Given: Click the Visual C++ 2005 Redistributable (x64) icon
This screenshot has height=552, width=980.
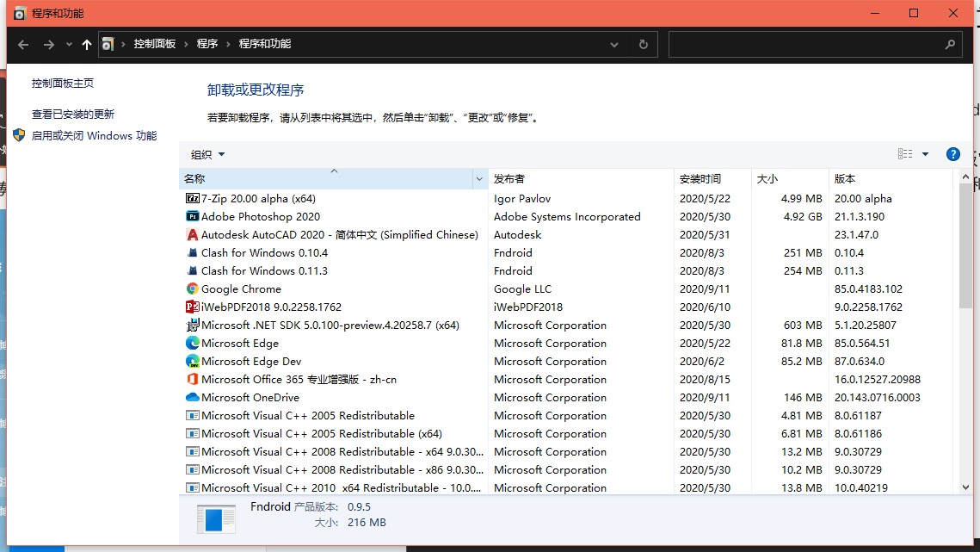Looking at the screenshot, I should [x=193, y=434].
